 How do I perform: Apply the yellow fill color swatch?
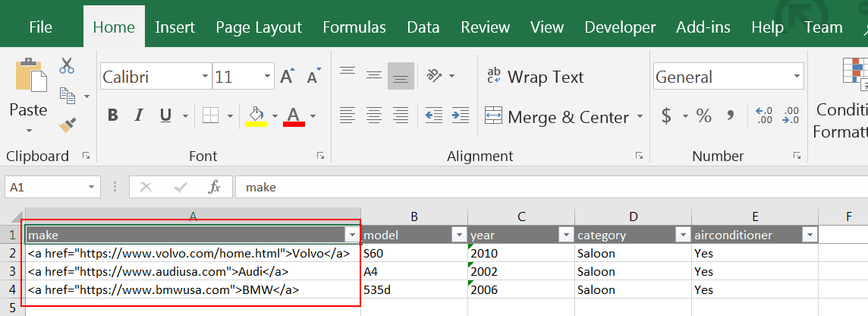coord(256,116)
